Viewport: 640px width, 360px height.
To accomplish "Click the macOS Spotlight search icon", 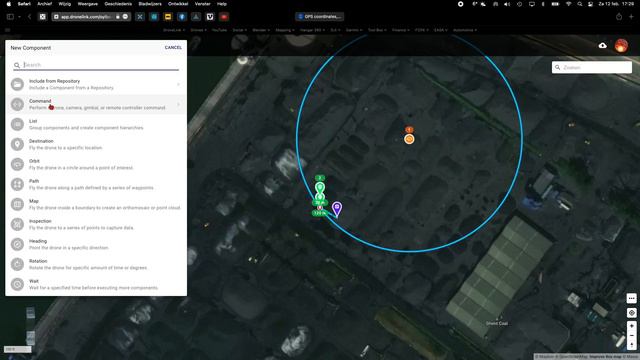I will pyautogui.click(x=580, y=4).
